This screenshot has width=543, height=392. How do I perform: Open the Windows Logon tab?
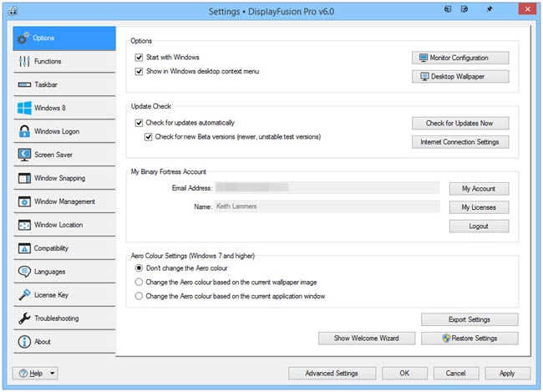pos(64,131)
